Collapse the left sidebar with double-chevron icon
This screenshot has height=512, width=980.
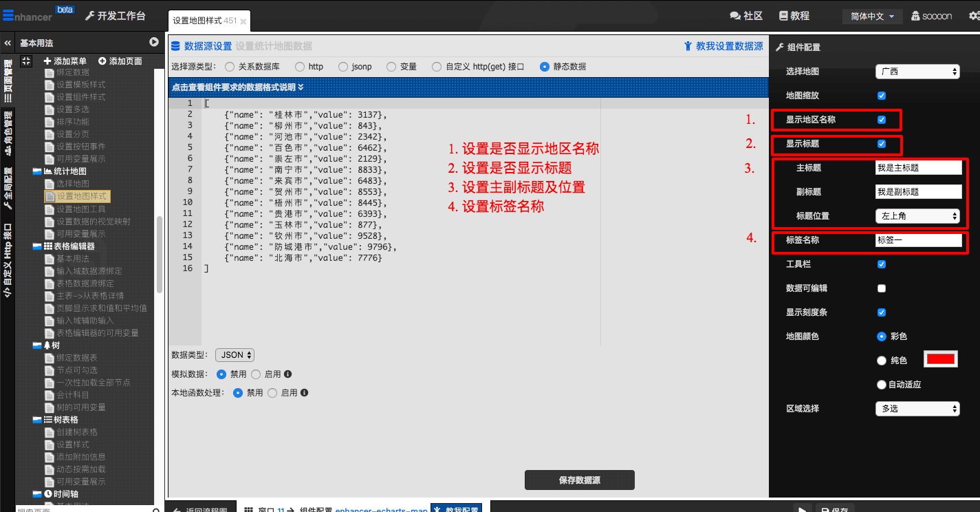click(8, 43)
